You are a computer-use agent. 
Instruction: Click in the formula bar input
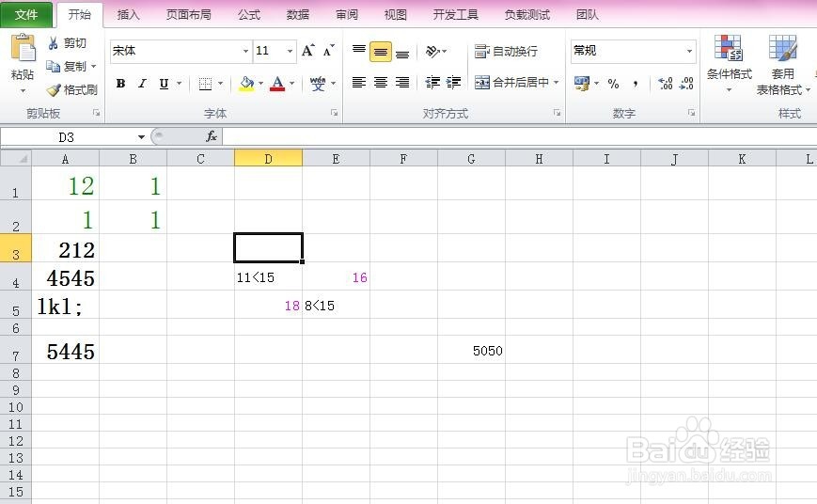(x=519, y=137)
